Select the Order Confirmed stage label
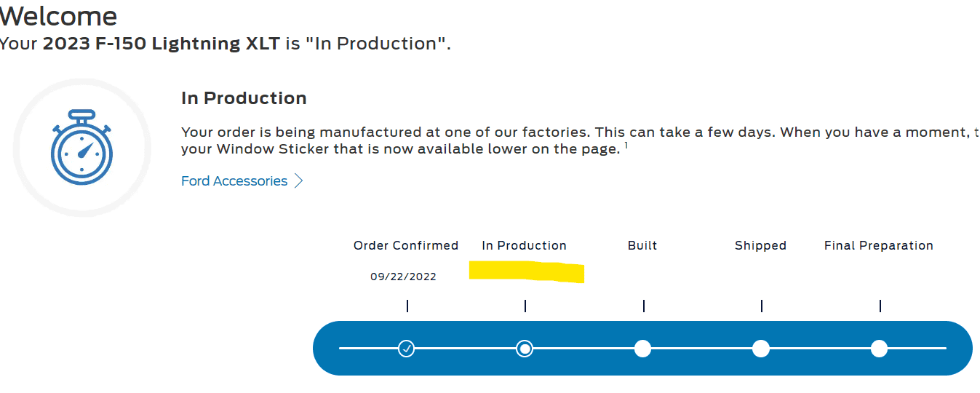The width and height of the screenshot is (980, 393). pos(406,245)
